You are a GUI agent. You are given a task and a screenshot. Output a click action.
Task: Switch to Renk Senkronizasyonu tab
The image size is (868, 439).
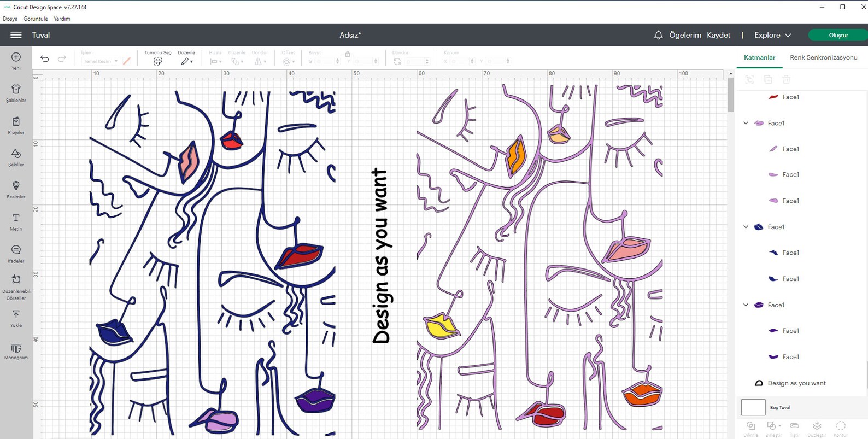[823, 57]
